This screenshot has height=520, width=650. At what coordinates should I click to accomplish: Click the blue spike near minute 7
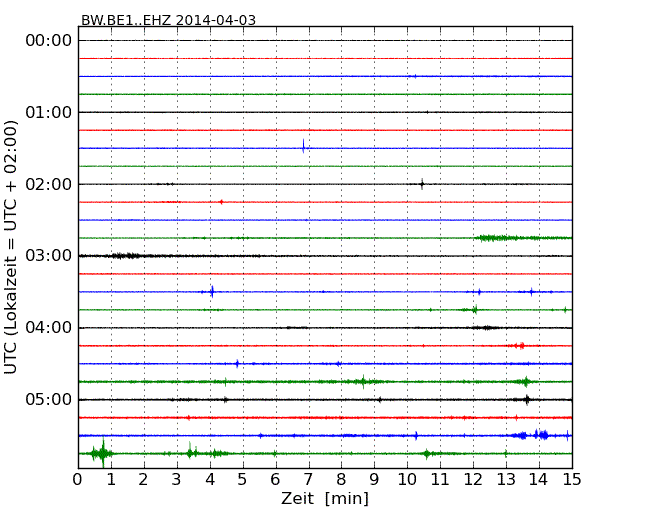pos(303,146)
